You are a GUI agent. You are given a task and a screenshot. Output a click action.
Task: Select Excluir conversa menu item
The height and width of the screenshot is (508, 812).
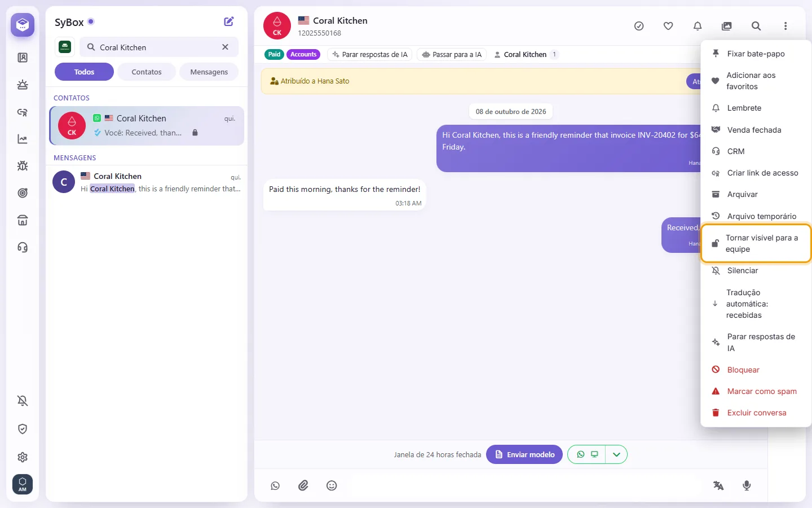pos(756,413)
